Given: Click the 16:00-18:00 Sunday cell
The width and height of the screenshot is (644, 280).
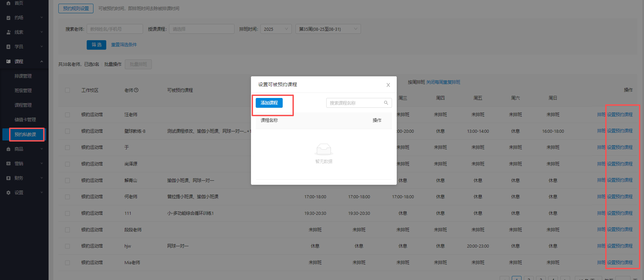Looking at the screenshot, I should [x=553, y=131].
